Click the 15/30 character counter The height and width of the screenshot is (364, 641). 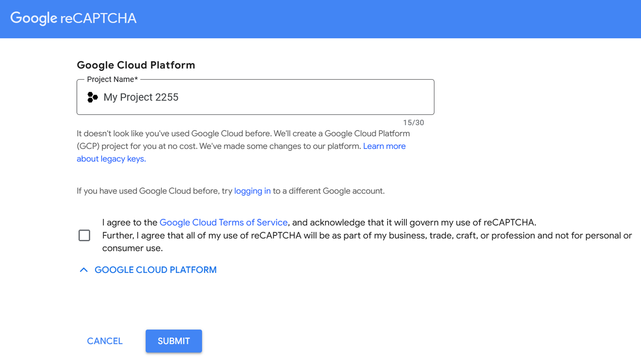[x=413, y=123]
